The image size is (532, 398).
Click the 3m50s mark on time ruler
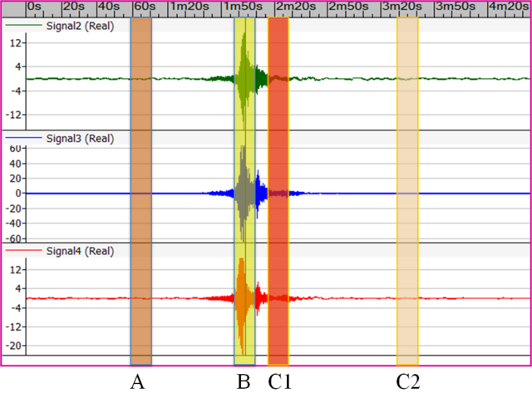click(456, 7)
